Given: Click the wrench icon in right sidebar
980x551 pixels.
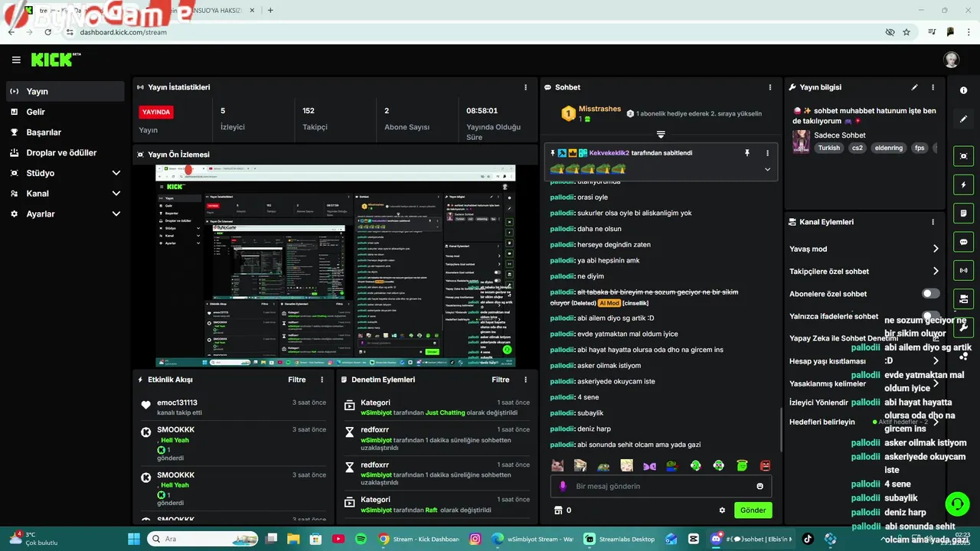Looking at the screenshot, I should (x=963, y=327).
